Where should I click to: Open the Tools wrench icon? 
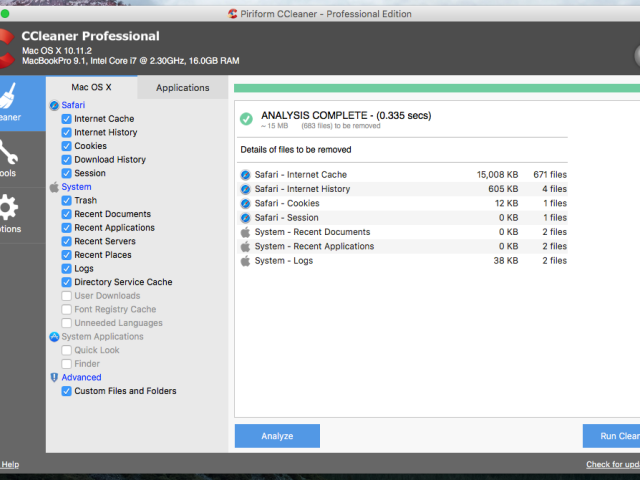click(8, 152)
